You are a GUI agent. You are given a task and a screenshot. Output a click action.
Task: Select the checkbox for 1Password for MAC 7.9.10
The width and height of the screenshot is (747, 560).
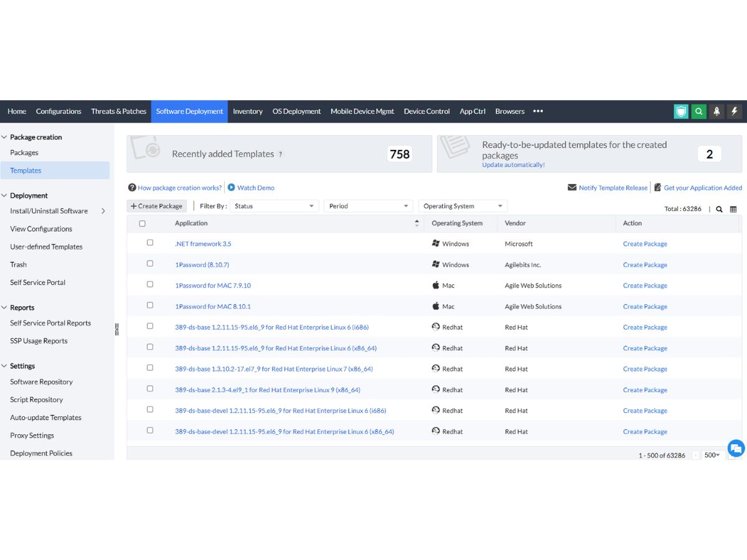[150, 284]
